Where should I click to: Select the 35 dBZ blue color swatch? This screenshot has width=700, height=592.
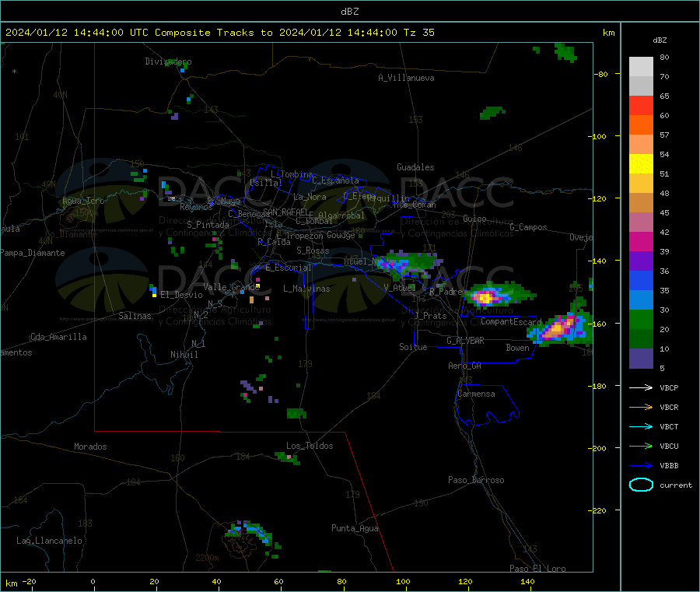coord(641,280)
